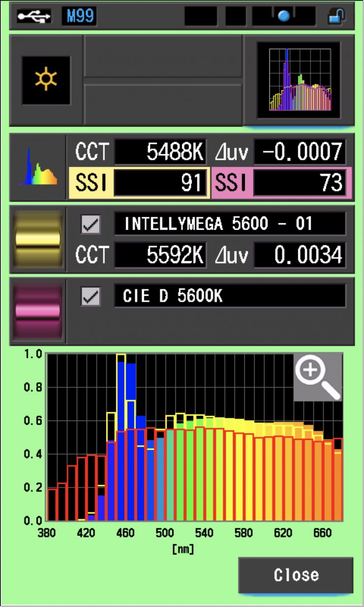Click the USB connection icon
364x607 pixels.
coord(33,16)
